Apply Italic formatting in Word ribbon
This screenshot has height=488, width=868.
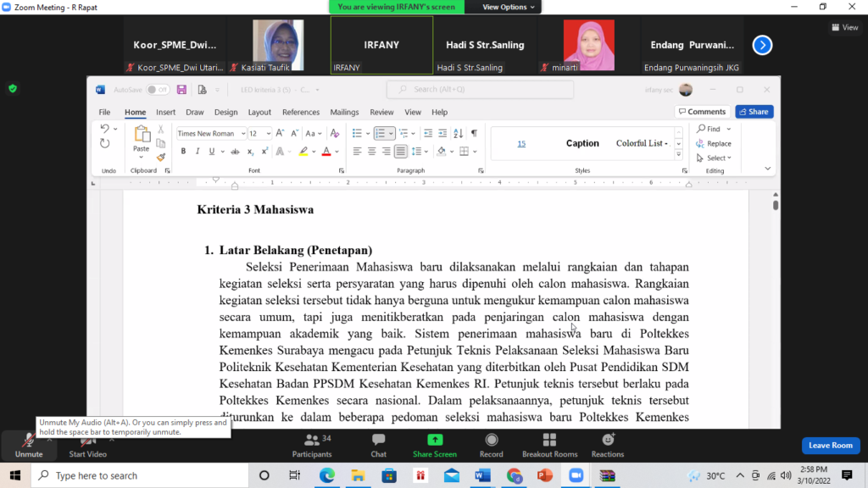pyautogui.click(x=197, y=151)
